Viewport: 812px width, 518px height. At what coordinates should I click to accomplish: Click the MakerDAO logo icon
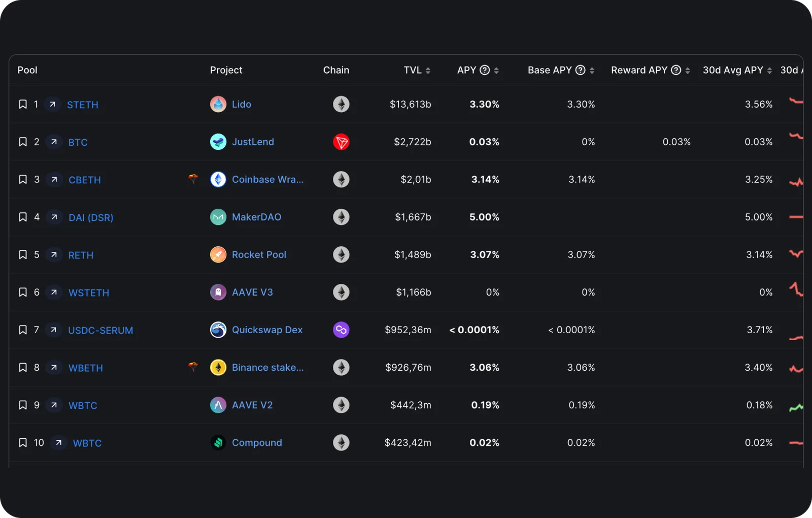point(218,217)
